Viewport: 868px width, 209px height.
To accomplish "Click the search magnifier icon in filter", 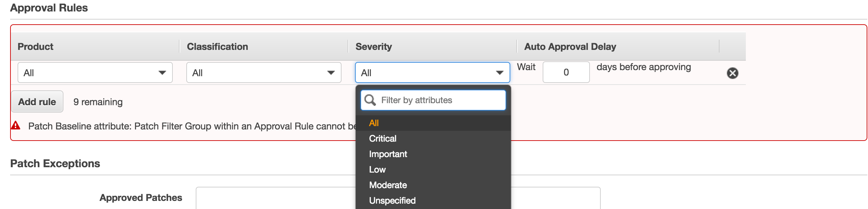I will [x=370, y=100].
